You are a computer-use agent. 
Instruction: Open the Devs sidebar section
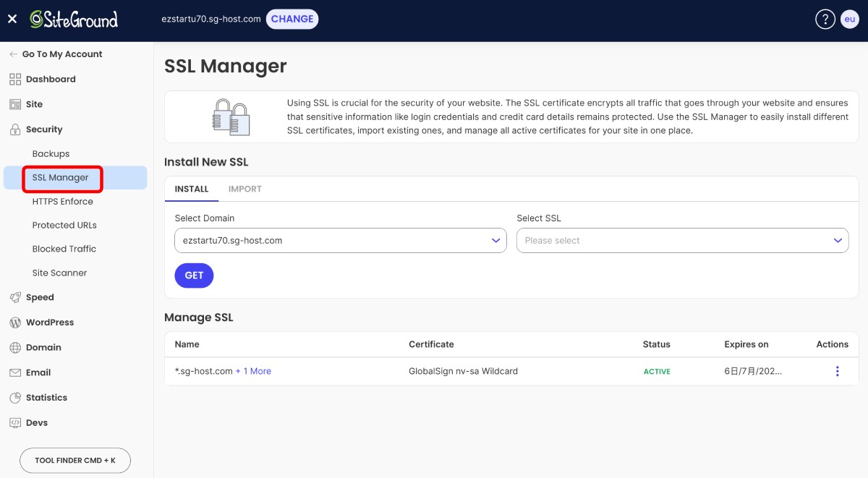coord(37,422)
